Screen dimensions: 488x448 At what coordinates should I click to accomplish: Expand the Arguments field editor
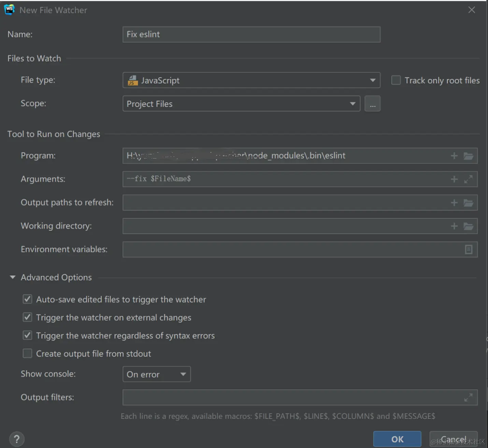[x=468, y=179]
